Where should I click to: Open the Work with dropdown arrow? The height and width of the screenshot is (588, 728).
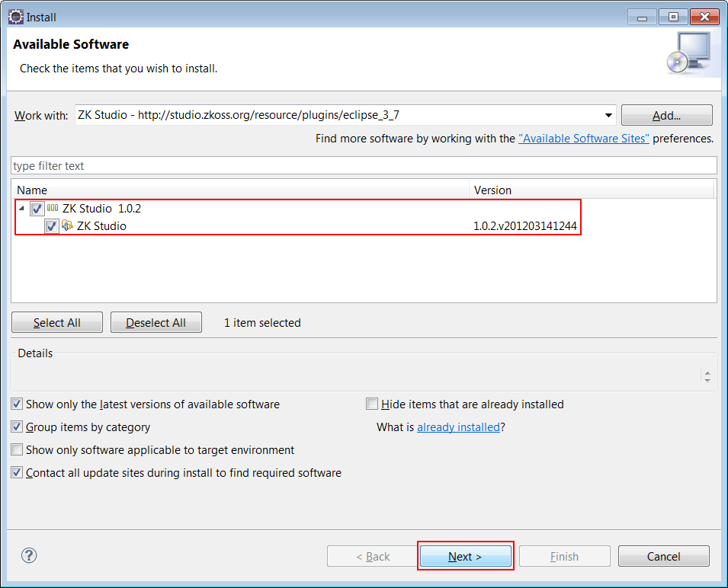[608, 115]
